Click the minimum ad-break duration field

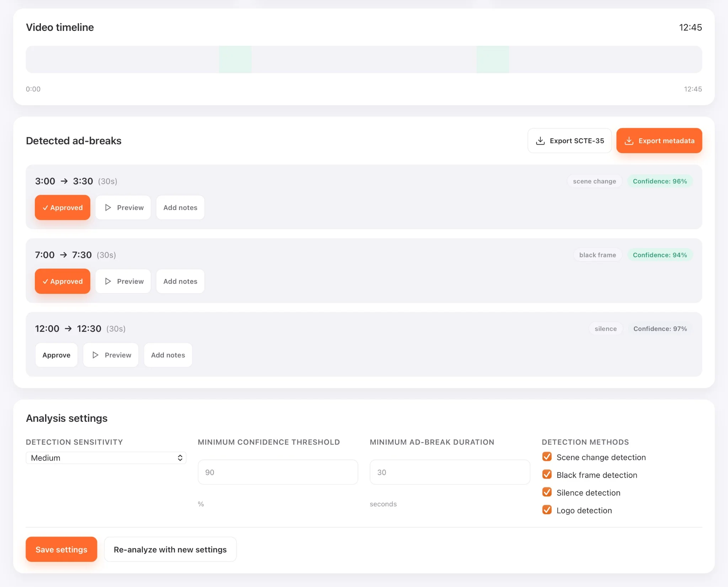(450, 472)
